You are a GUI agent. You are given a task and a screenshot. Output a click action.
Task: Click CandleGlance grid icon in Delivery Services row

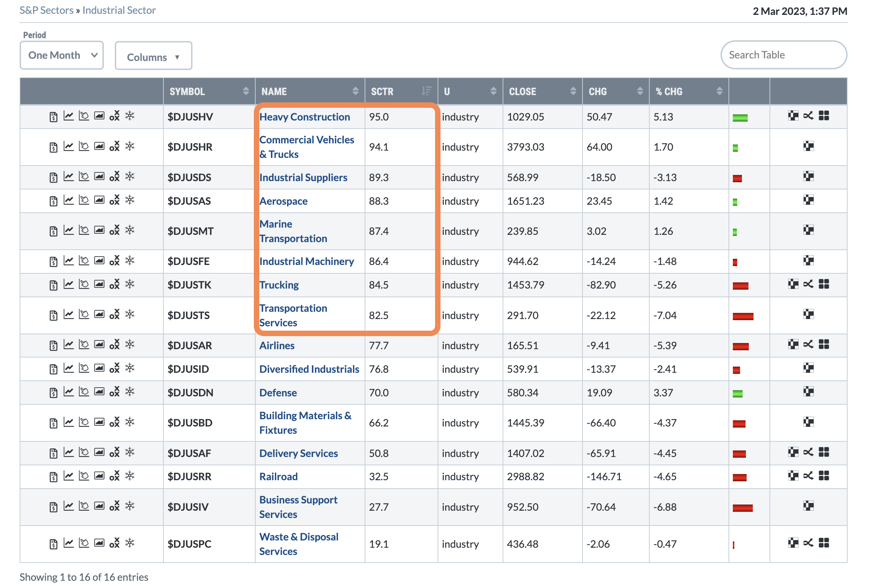tap(824, 452)
